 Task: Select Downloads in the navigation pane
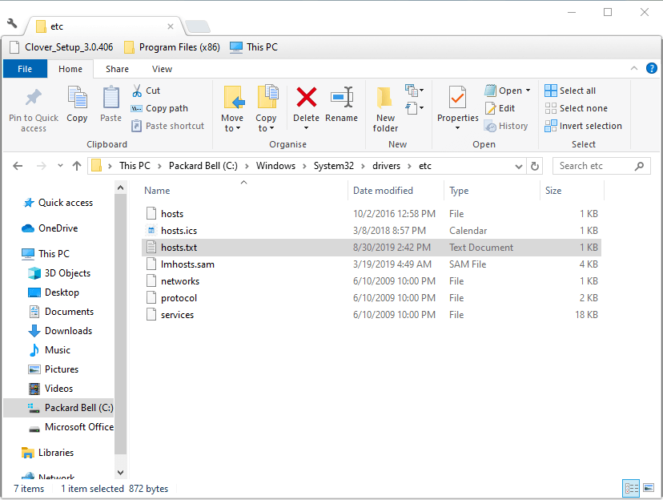pos(68,331)
